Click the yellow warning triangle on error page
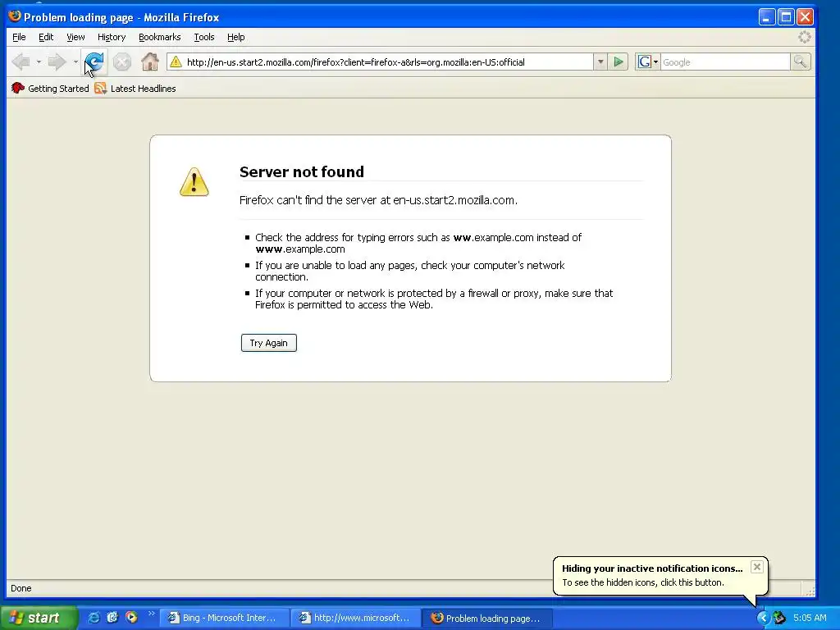Viewport: 840px width, 630px height. tap(194, 181)
